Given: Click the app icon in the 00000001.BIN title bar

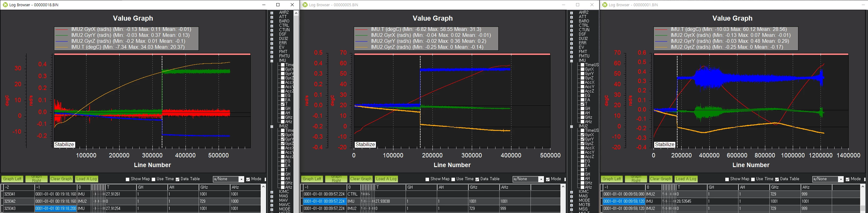Looking at the screenshot, I should click(605, 5).
